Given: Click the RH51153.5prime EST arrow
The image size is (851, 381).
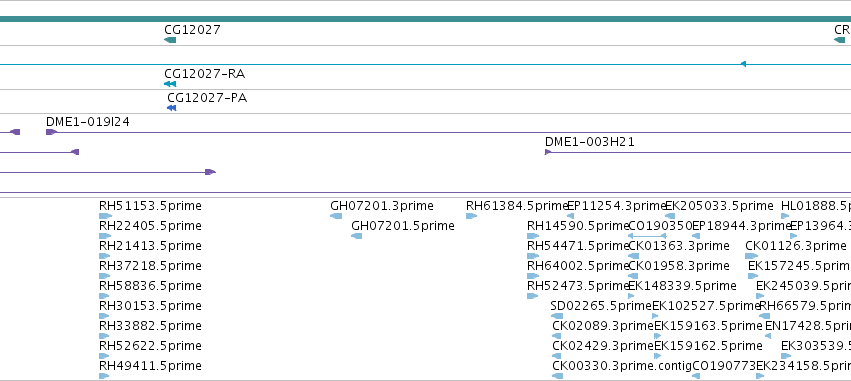Looking at the screenshot, I should [x=105, y=216].
